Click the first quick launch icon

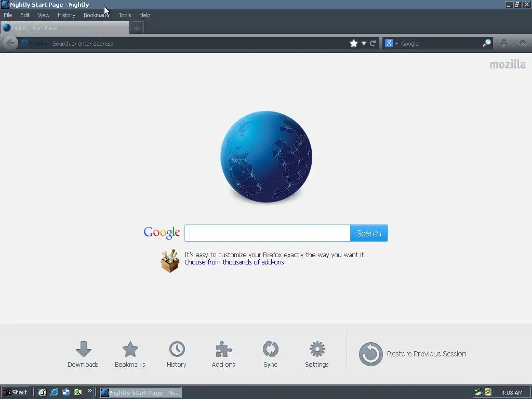(x=42, y=392)
